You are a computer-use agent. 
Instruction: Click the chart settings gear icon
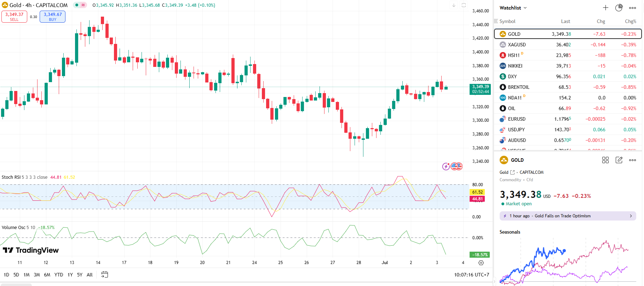(481, 263)
